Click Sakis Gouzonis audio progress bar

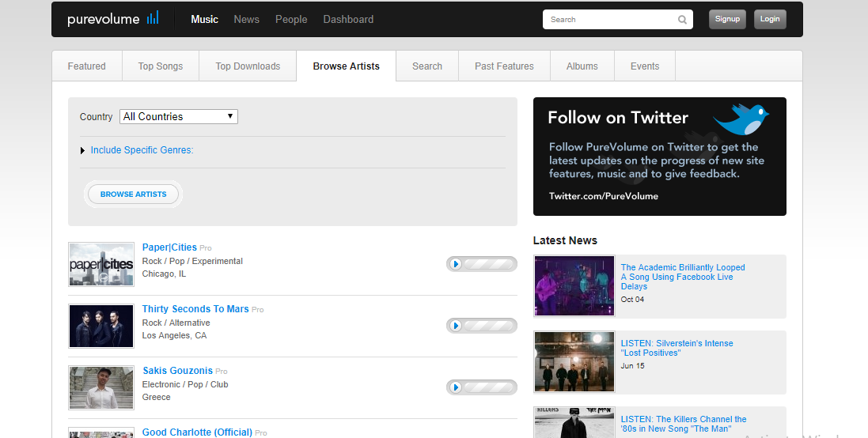tap(489, 387)
